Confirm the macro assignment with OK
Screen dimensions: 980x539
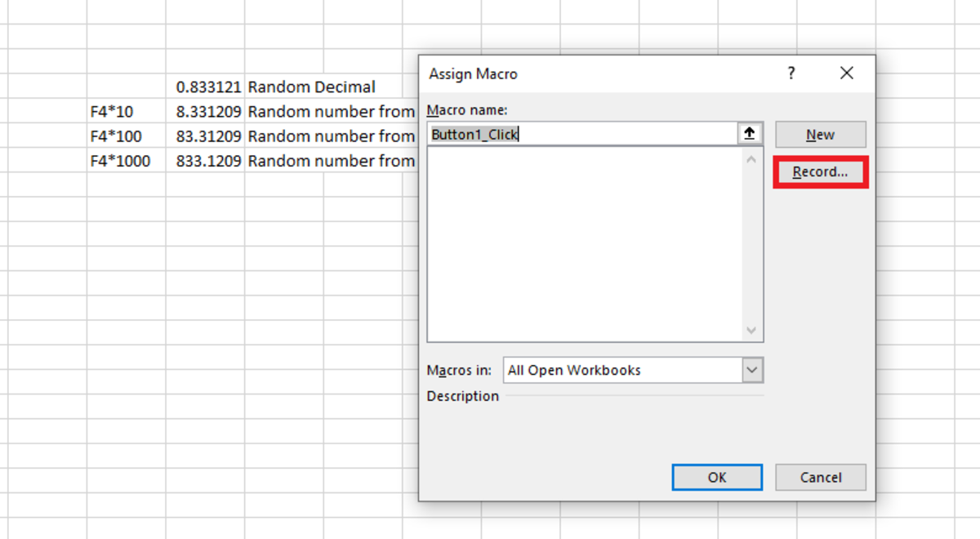point(716,477)
